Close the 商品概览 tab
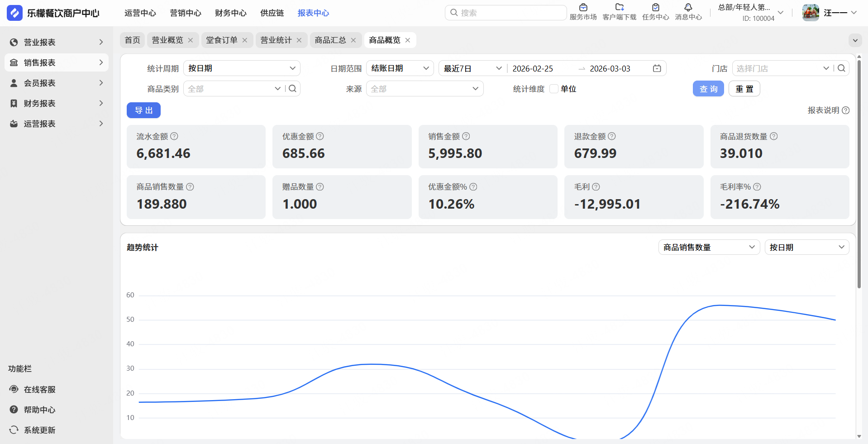868x444 pixels. point(408,40)
